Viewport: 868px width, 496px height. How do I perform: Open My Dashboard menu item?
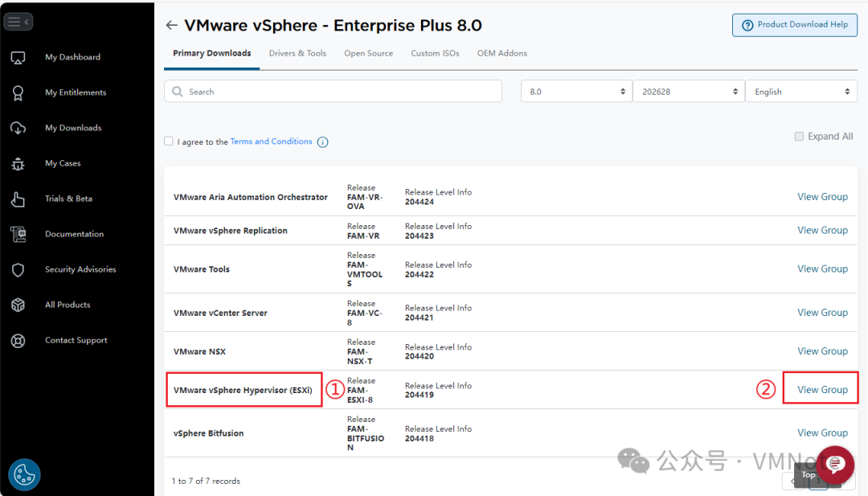(x=72, y=57)
